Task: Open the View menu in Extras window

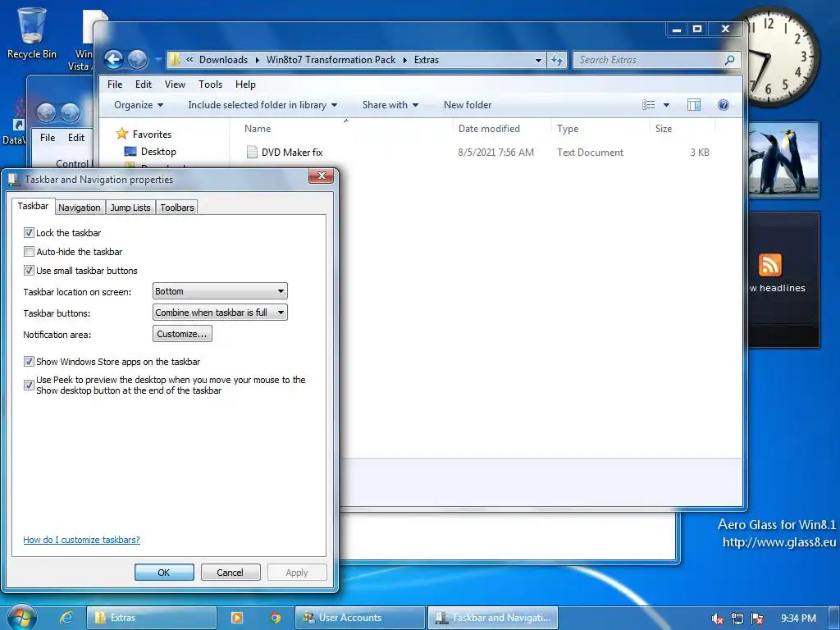Action: pos(175,84)
